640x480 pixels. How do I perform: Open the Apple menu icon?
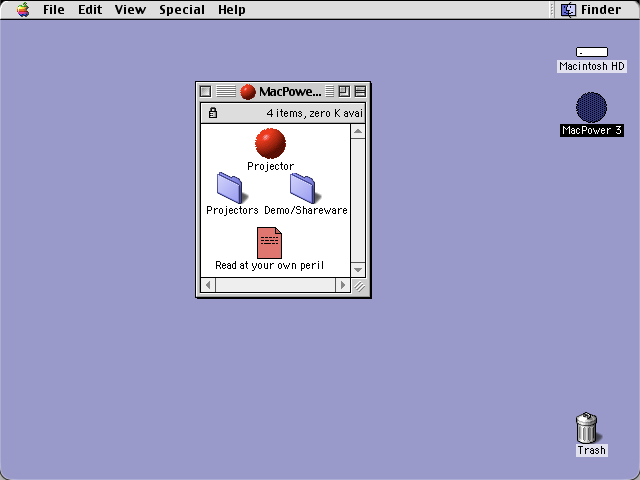23,9
